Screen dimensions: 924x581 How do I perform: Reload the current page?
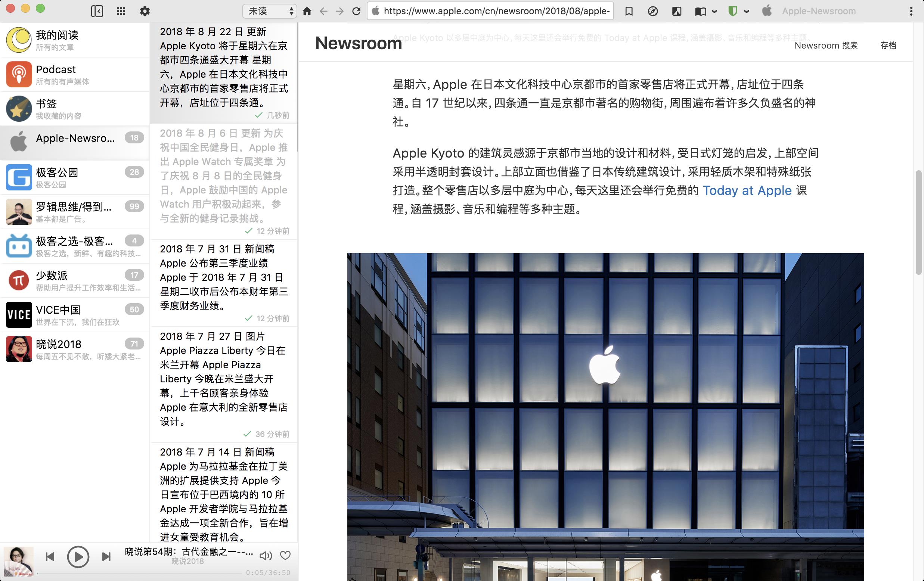click(x=356, y=11)
